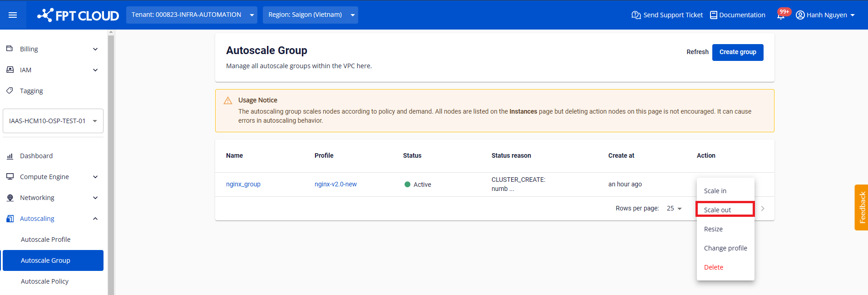Image resolution: width=868 pixels, height=295 pixels.
Task: Click the Billing icon in sidebar
Action: click(10, 49)
